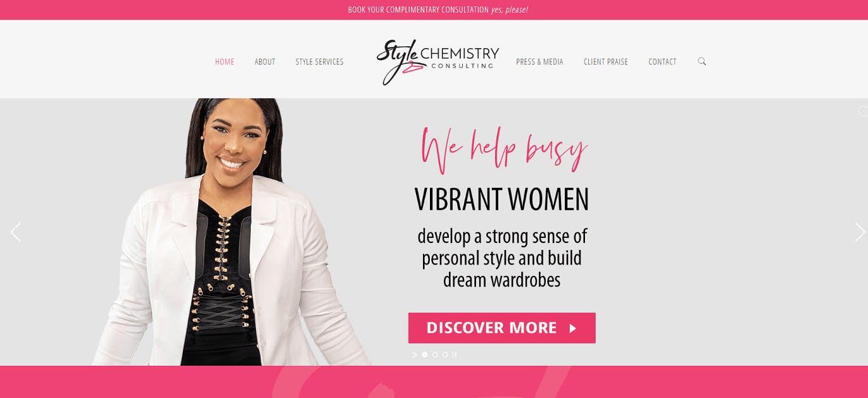The width and height of the screenshot is (868, 398).
Task: Pause the slideshow with pause icon
Action: coord(455,355)
